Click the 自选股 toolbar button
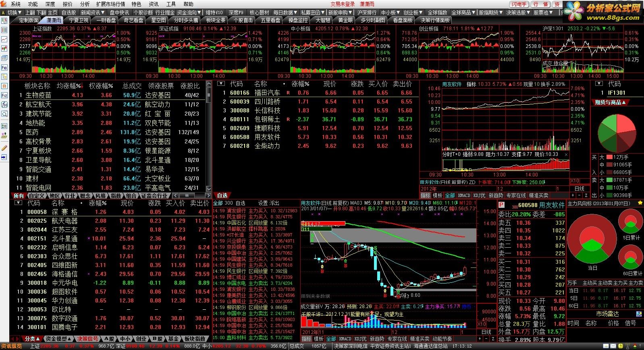This screenshot has height=350, width=644. (x=69, y=12)
